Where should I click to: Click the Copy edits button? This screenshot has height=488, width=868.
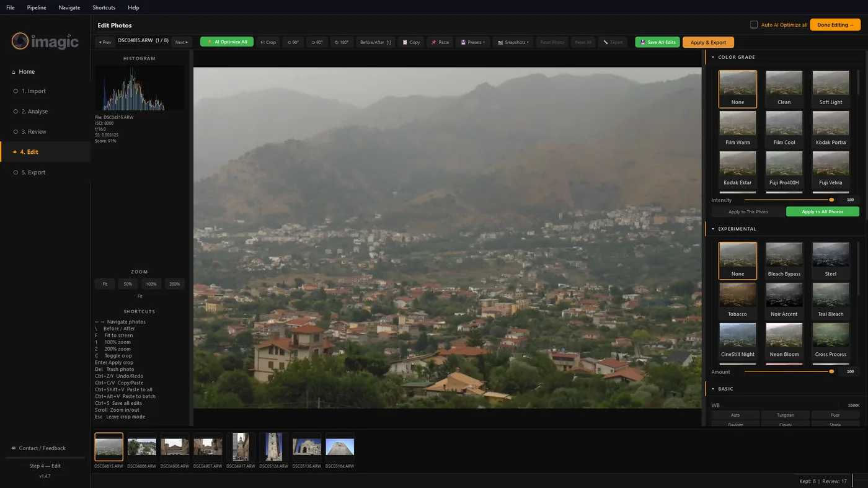[411, 42]
